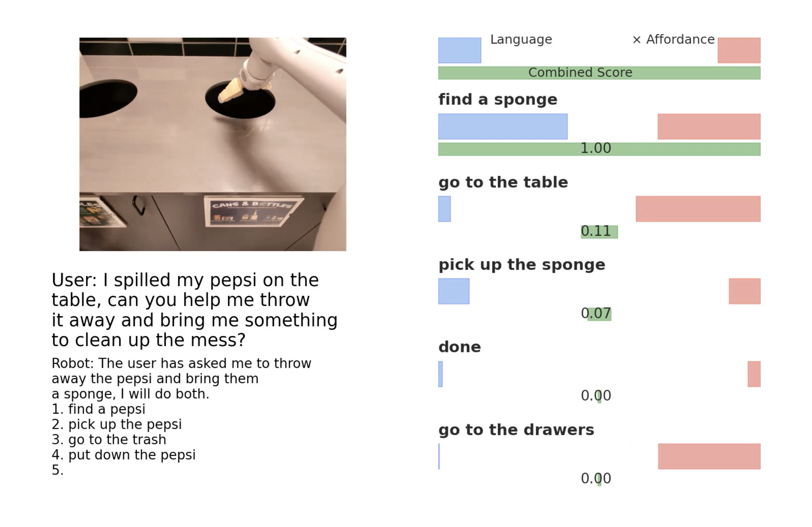812x527 pixels.
Task: Select the 'done' option heading
Action: (x=459, y=347)
